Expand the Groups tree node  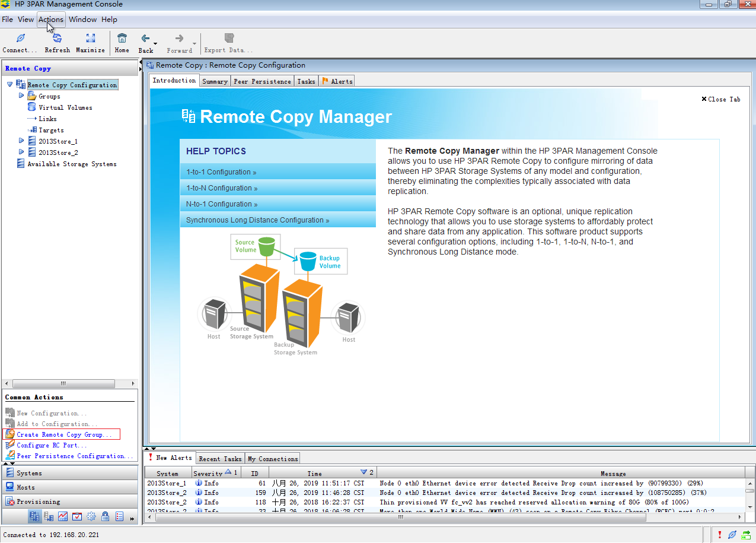[21, 96]
